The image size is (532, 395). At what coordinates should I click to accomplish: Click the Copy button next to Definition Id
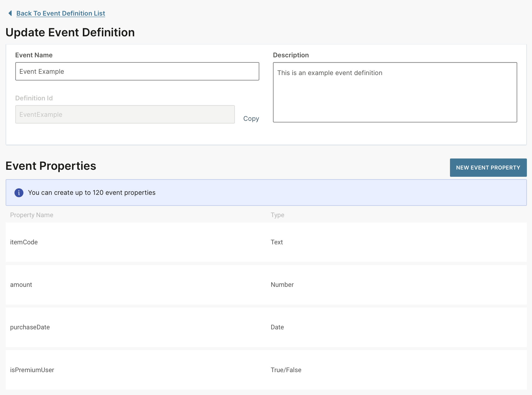(251, 118)
